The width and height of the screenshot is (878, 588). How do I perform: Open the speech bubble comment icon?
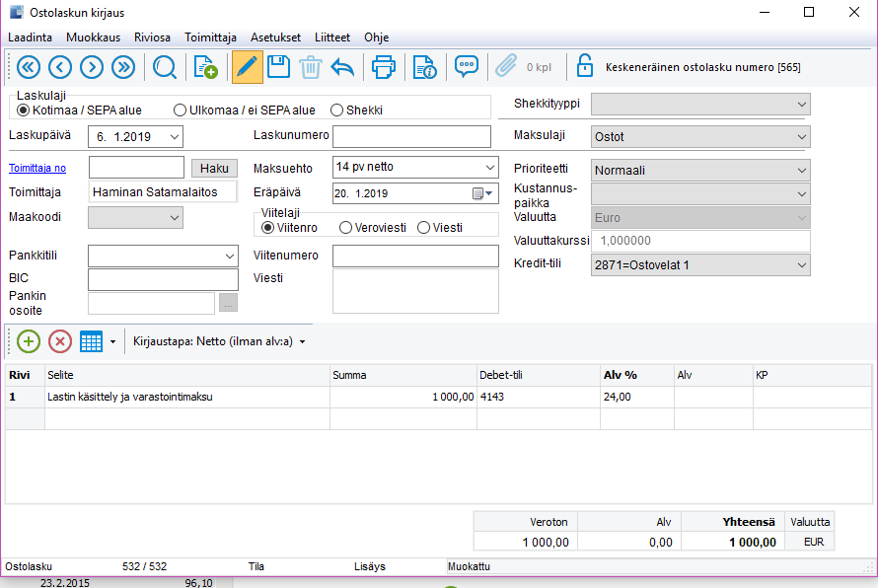point(467,67)
